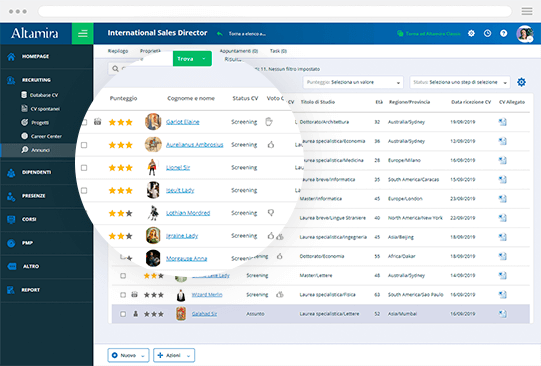This screenshot has height=366, width=541.
Task: Open Career Center in sidebar
Action: (x=46, y=136)
